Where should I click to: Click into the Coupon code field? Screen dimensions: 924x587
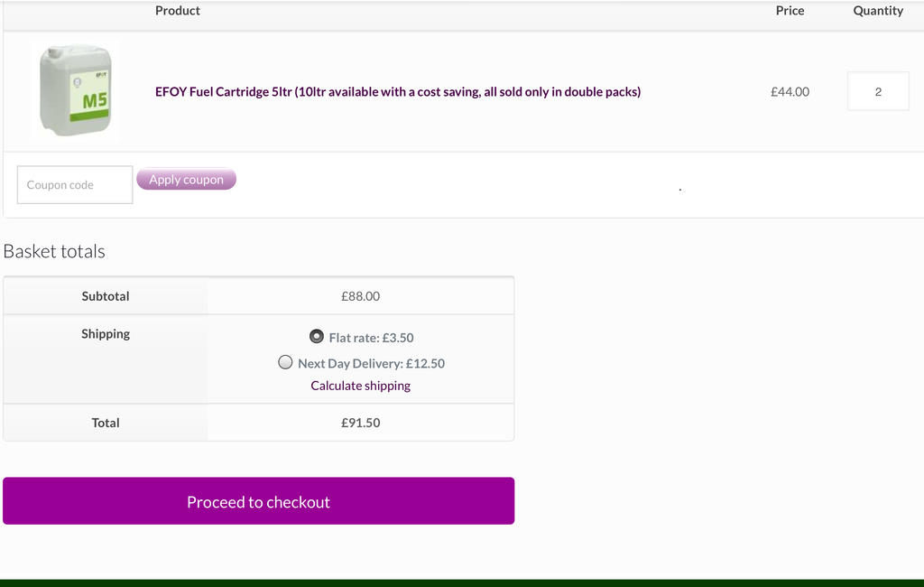pyautogui.click(x=75, y=185)
